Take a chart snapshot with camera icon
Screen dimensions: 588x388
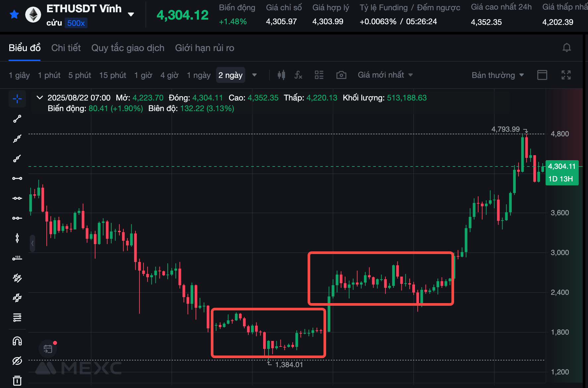(341, 75)
